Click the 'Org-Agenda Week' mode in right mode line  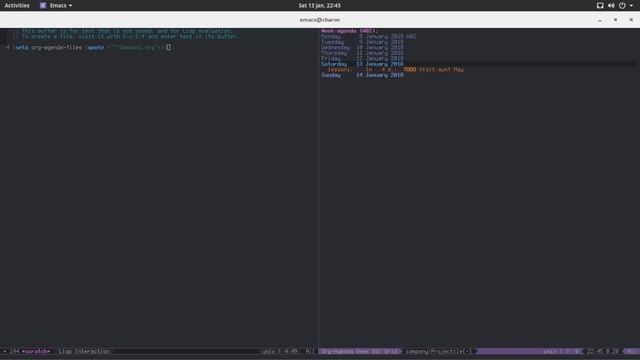pos(359,351)
